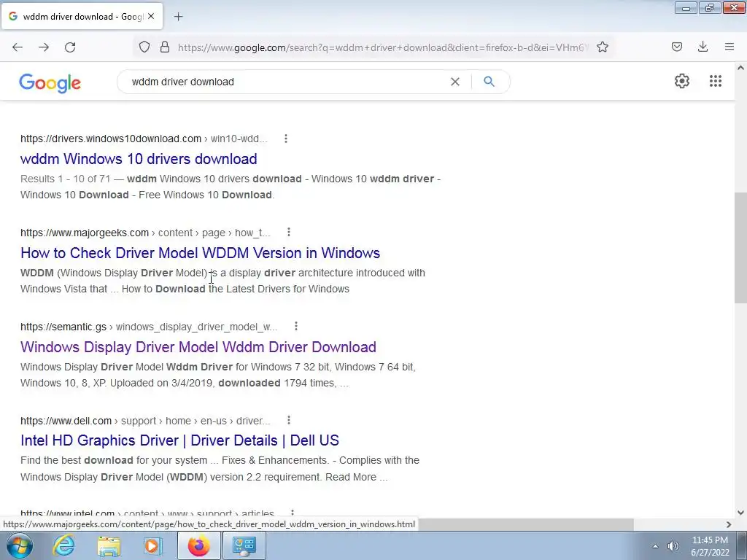Open wddm Windows 10 drivers download

point(139,158)
